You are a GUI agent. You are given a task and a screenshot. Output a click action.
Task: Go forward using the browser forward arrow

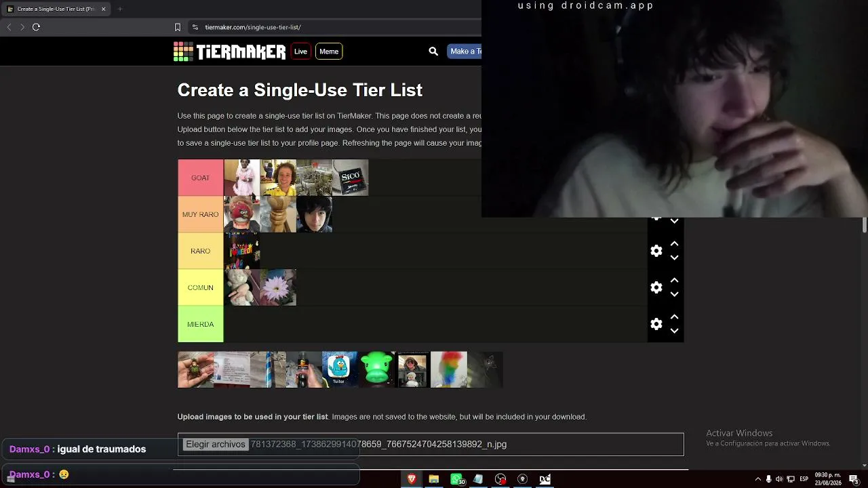(22, 27)
